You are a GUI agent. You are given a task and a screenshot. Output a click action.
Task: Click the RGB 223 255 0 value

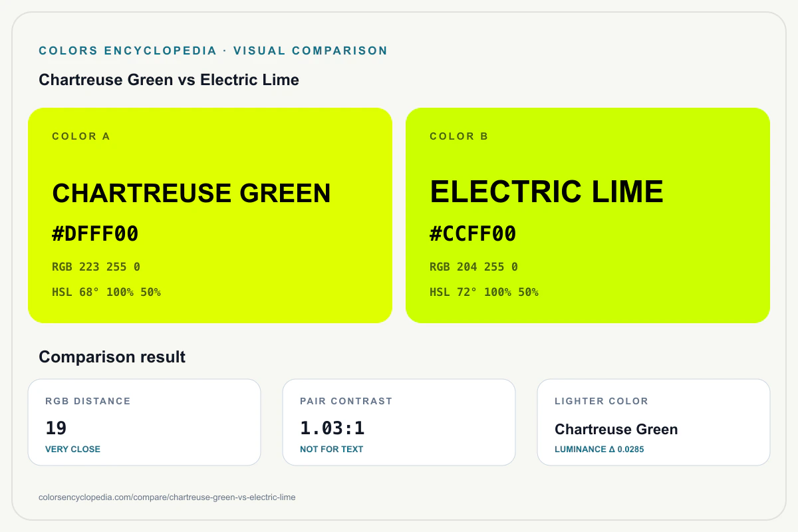(x=96, y=267)
